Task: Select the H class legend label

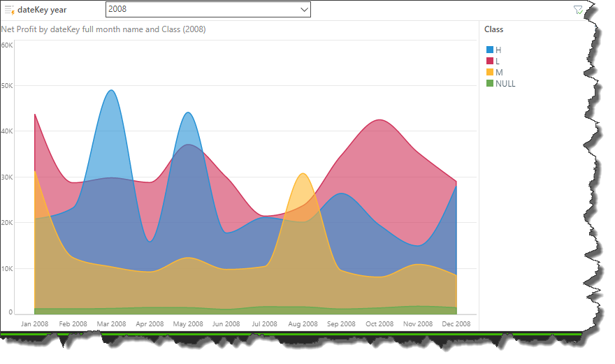Action: coord(498,50)
